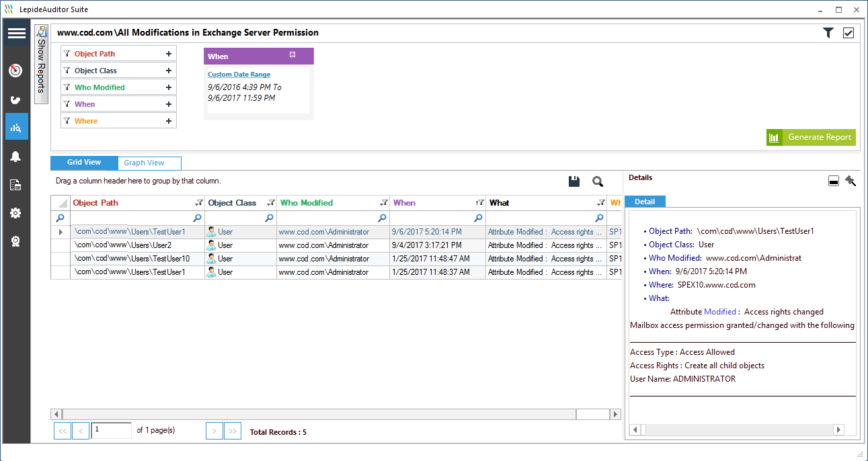Open the Show Reports side panel
The width and height of the screenshot is (868, 461).
click(41, 65)
